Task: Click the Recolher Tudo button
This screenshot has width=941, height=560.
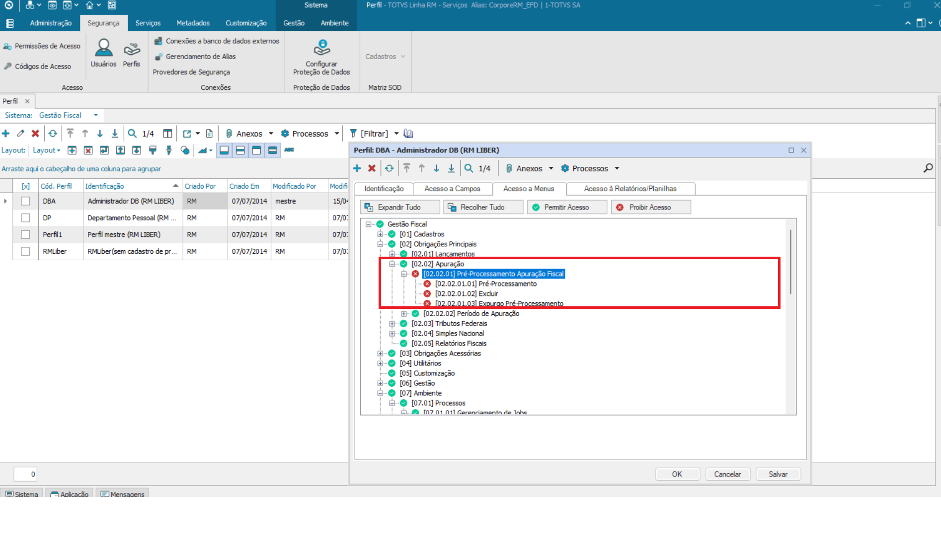Action: pos(483,207)
